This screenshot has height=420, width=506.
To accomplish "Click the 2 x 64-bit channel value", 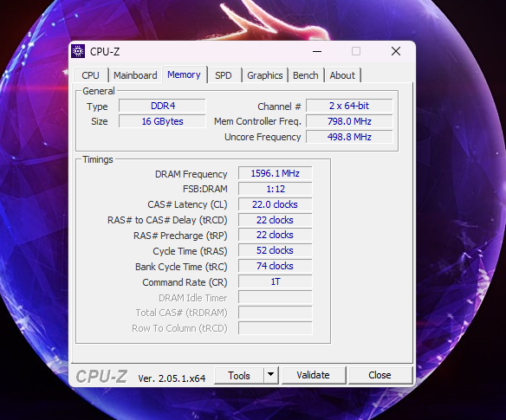I will [349, 106].
